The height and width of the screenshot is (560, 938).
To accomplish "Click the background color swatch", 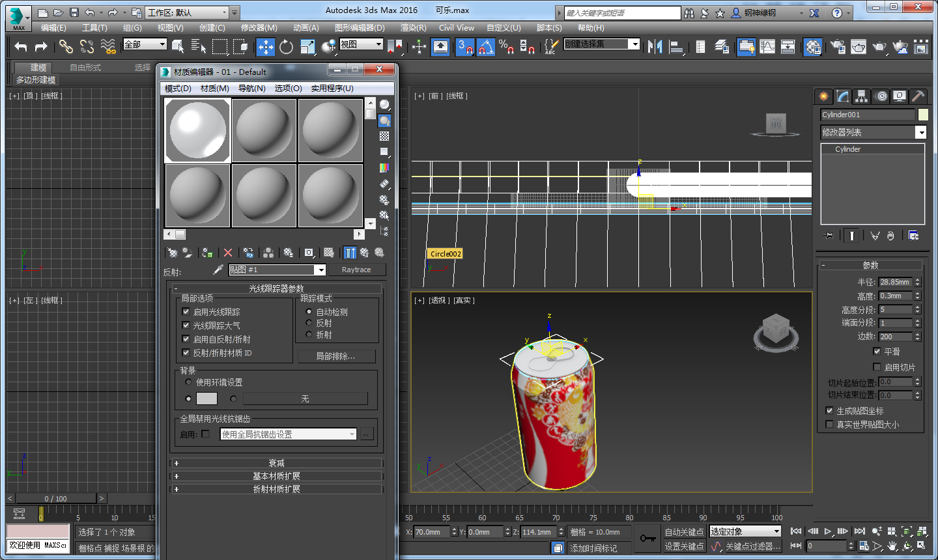I will coord(206,399).
